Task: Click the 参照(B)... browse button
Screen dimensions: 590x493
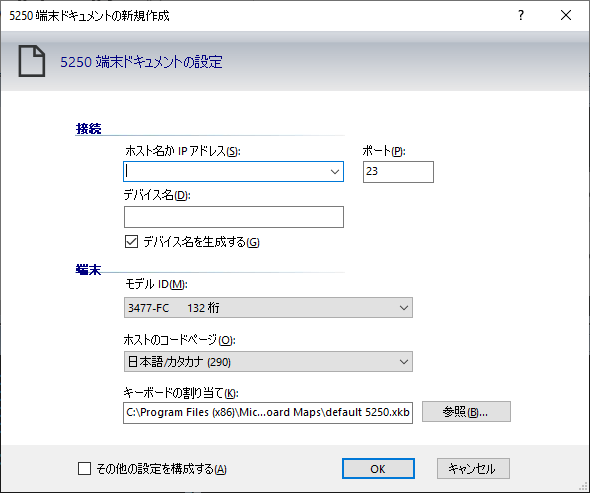Action: click(466, 412)
